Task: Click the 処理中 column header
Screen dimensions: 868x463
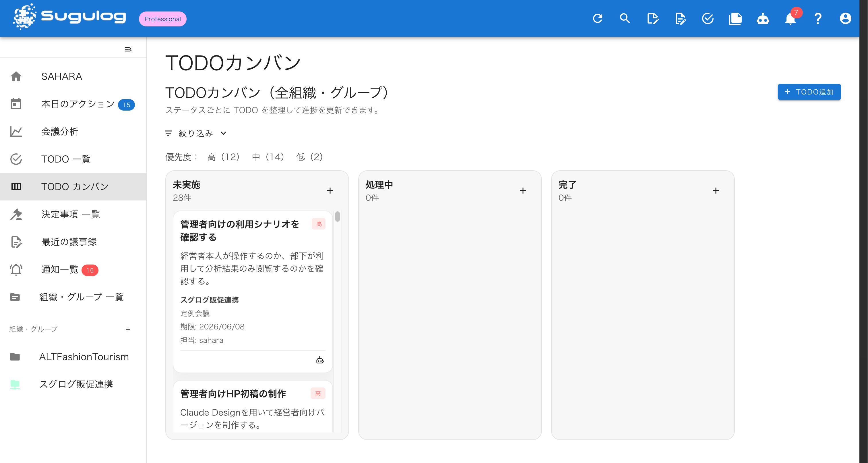Action: click(x=379, y=185)
